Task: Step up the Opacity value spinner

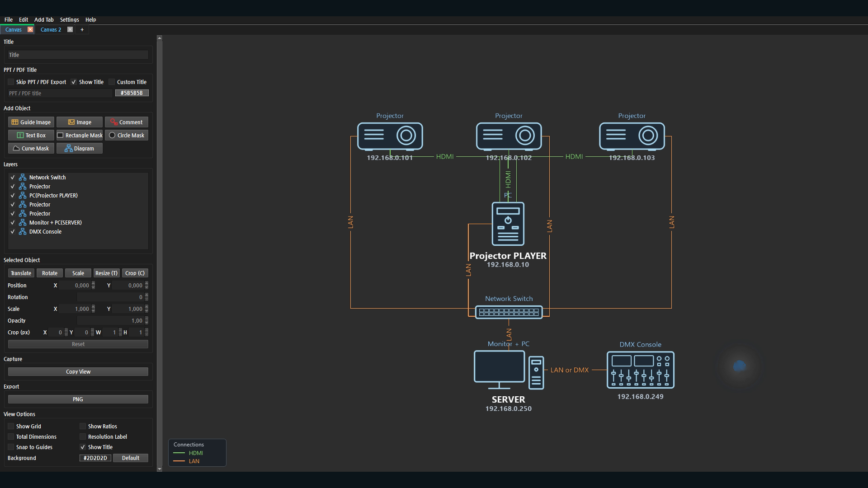Action: [147, 319]
